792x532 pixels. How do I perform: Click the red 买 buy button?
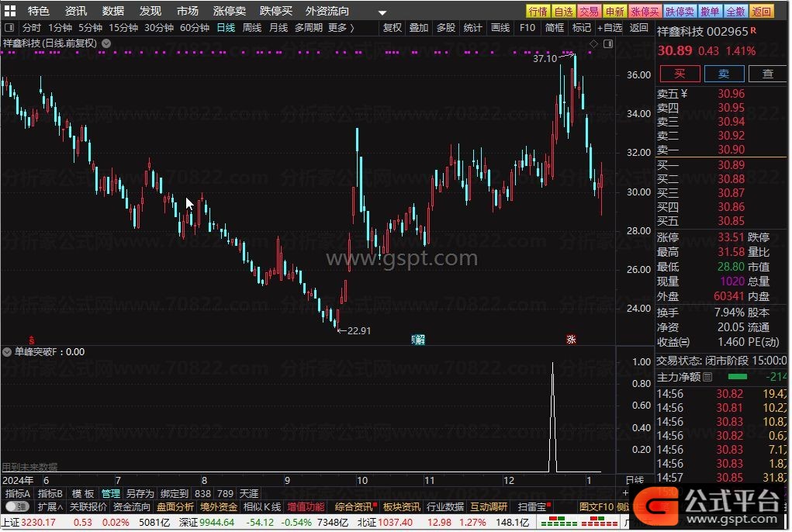tap(680, 74)
